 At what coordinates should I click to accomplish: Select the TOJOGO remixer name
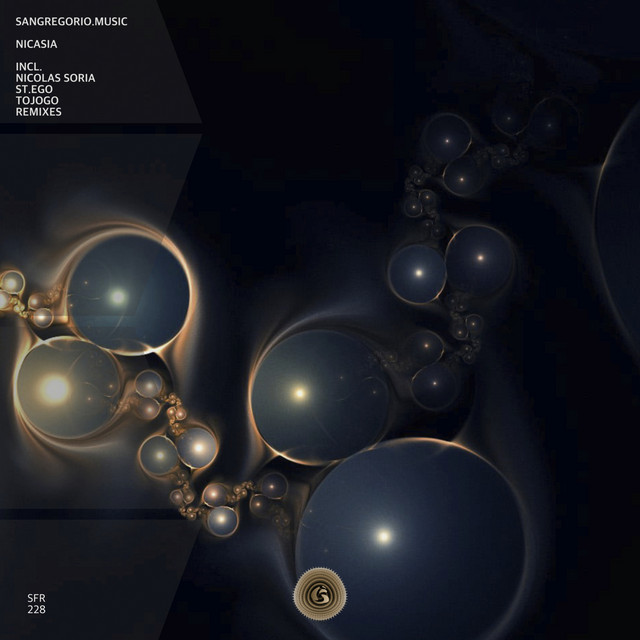[38, 101]
